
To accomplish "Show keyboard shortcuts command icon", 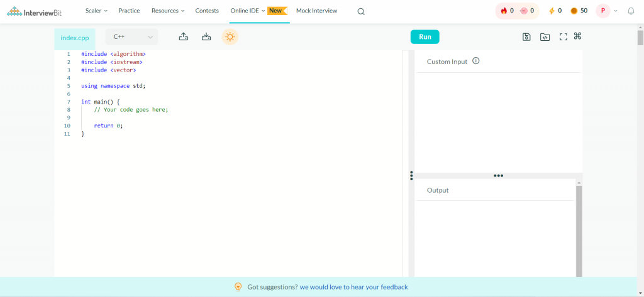I will 577,36.
